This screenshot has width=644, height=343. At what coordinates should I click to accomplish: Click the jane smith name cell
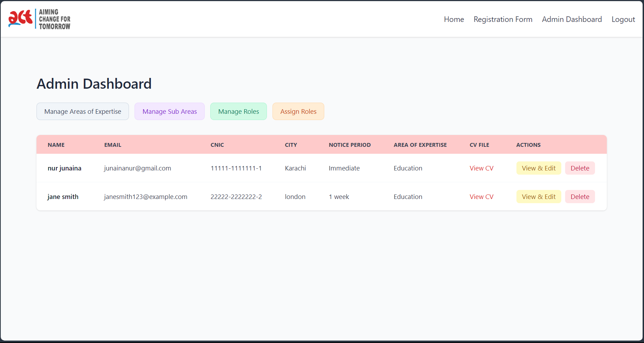tap(63, 197)
